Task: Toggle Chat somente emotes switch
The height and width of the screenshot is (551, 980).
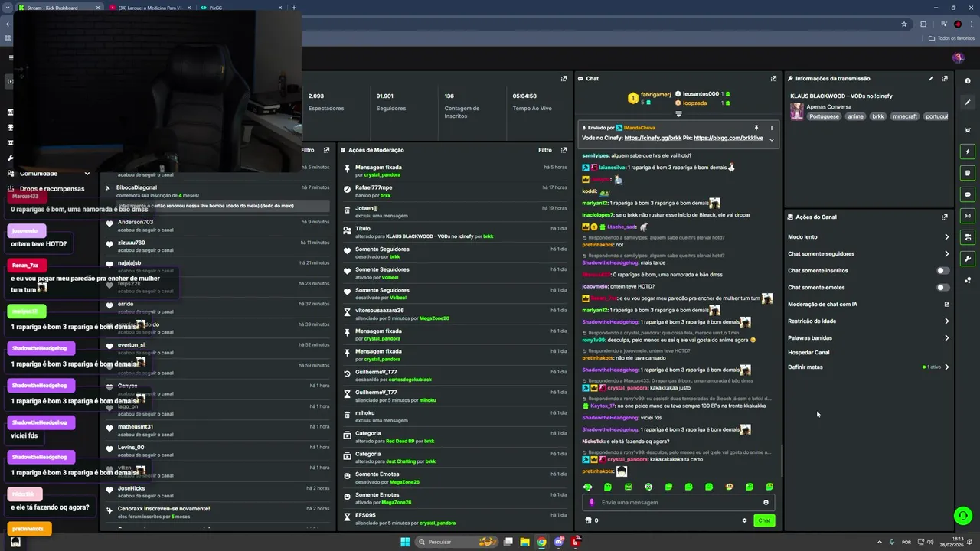Action: tap(943, 287)
